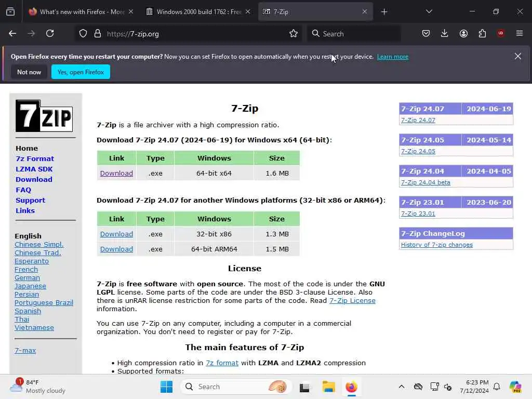
Task: Click Yes, open Firefox button
Action: coord(81,72)
